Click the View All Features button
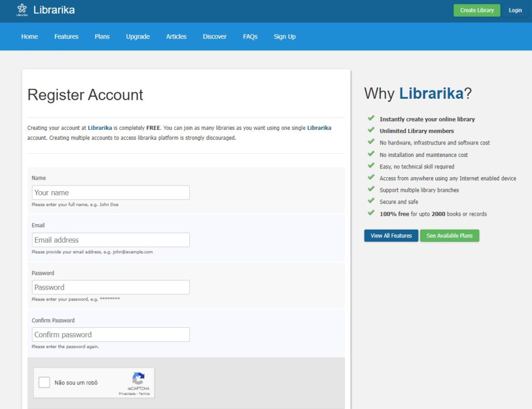This screenshot has width=532, height=409. [x=391, y=236]
